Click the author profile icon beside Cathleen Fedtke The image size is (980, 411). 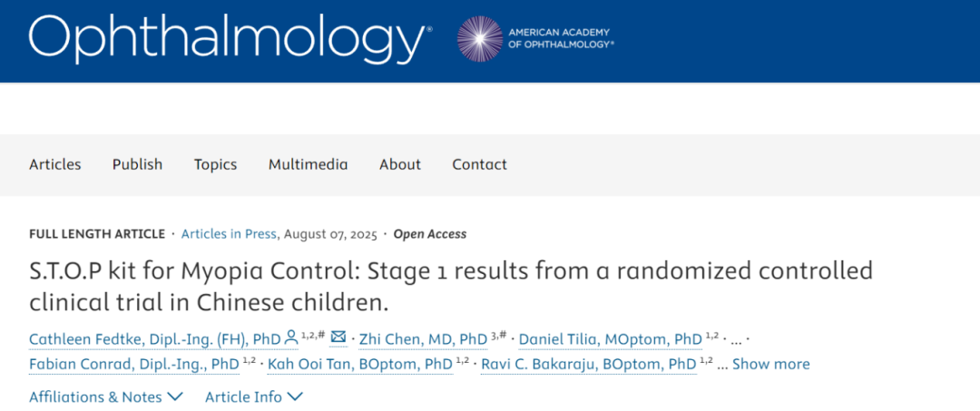tap(291, 338)
